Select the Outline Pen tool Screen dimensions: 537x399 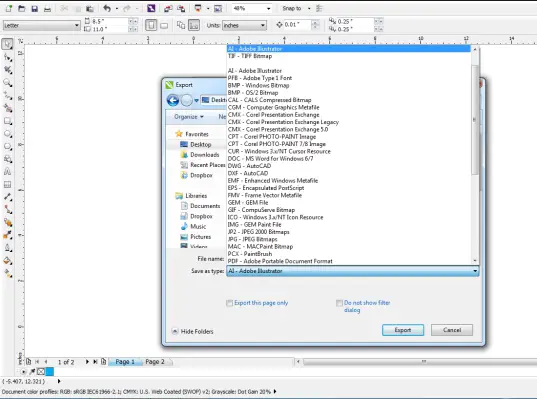[8, 248]
